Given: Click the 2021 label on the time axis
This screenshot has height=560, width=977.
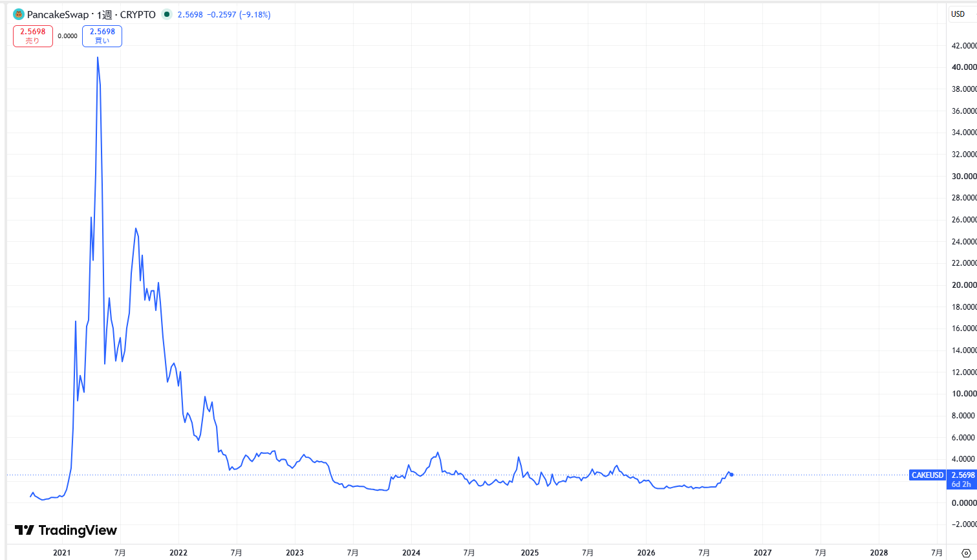Looking at the screenshot, I should [x=62, y=553].
